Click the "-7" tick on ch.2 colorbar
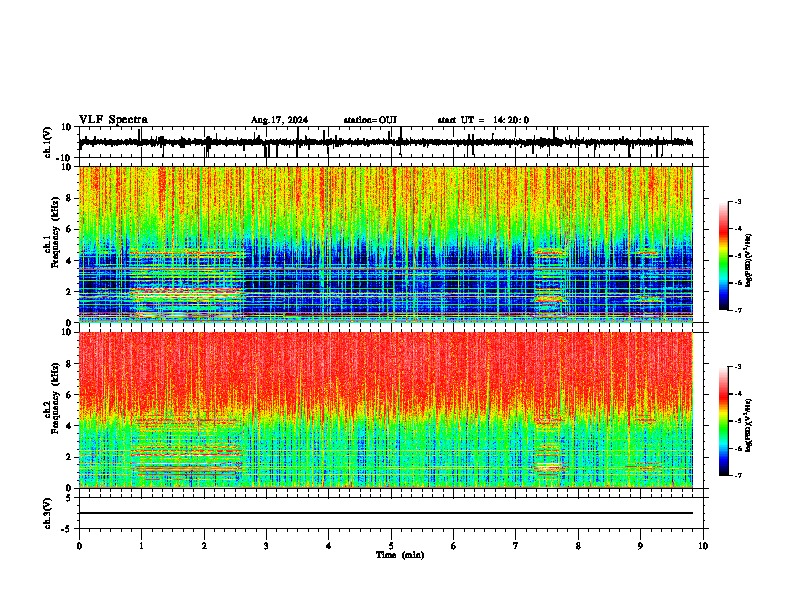The image size is (792, 612). click(738, 475)
